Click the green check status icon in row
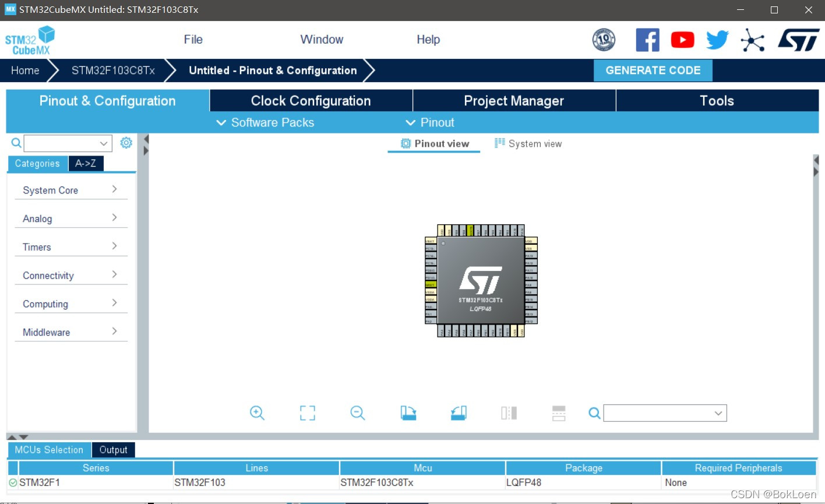Viewport: 825px width, 504px height. coord(13,482)
